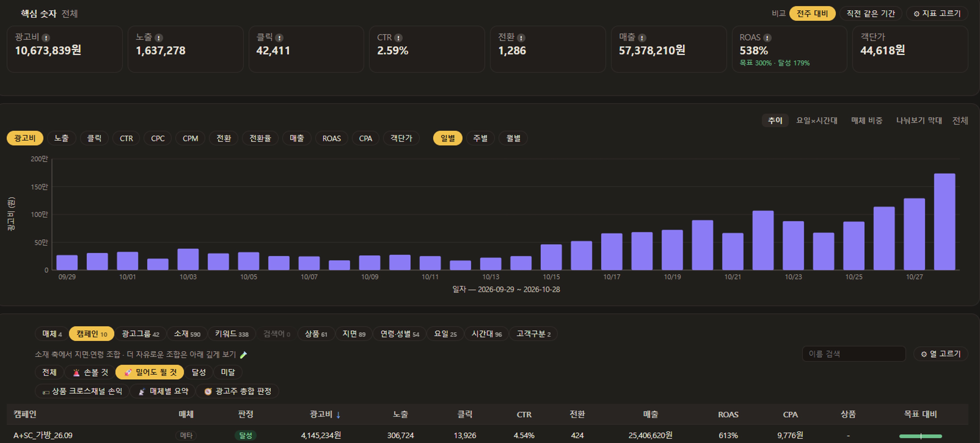Click the 캠페인 name A+SC_가방_26.09
Screen dimensions: 980x443
click(43, 435)
